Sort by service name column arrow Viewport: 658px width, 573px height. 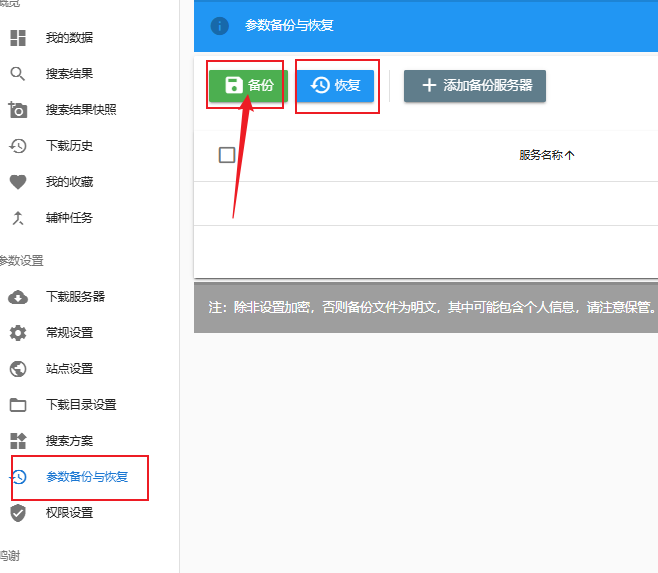(x=570, y=156)
